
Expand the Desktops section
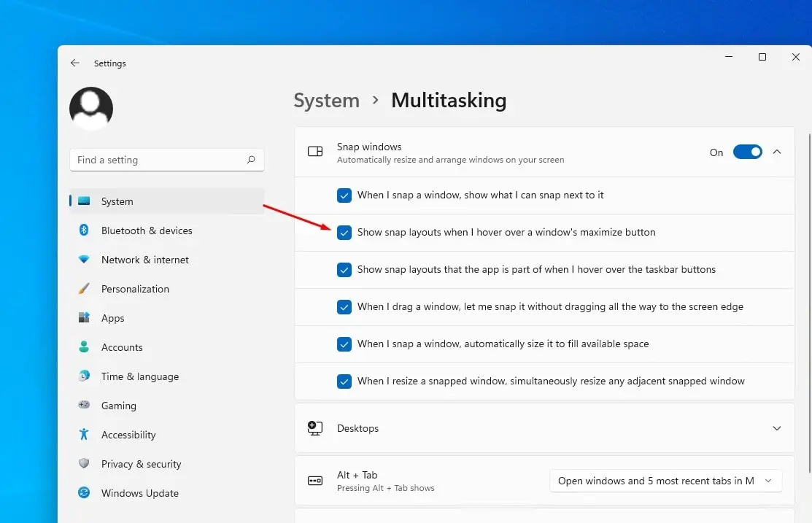777,428
